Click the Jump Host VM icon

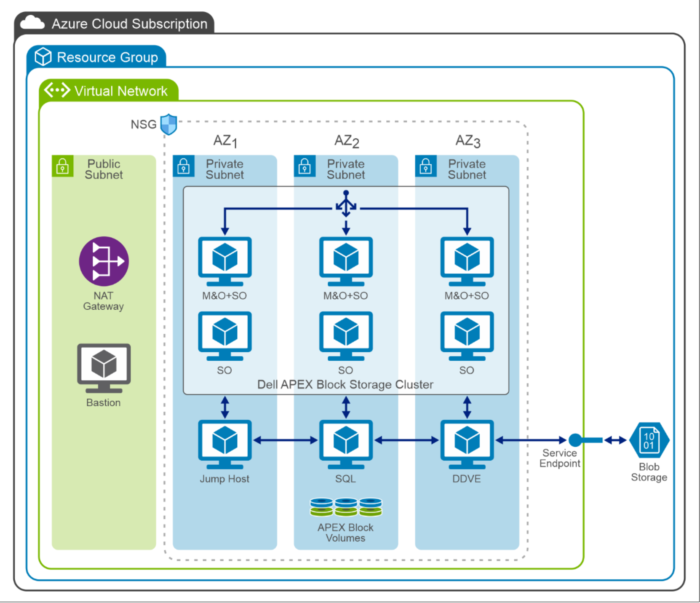(x=225, y=444)
